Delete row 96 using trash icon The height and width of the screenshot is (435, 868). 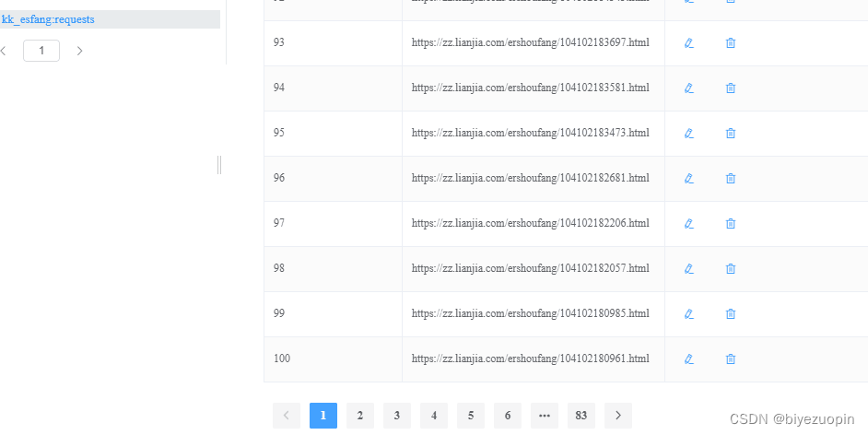pos(730,178)
